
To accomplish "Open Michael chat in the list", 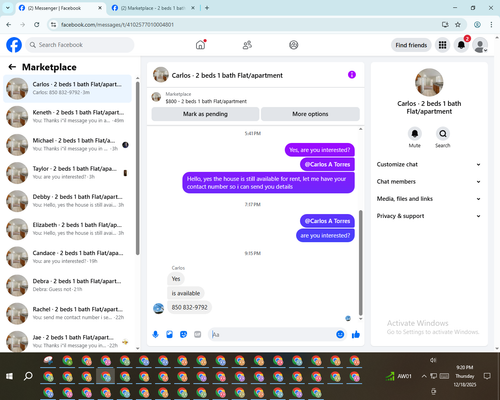I will click(x=67, y=145).
